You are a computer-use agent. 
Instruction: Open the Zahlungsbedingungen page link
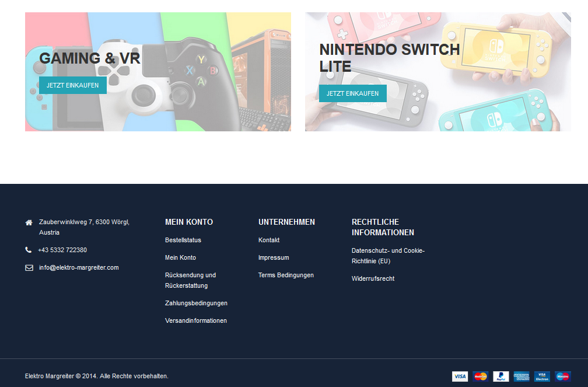click(196, 303)
